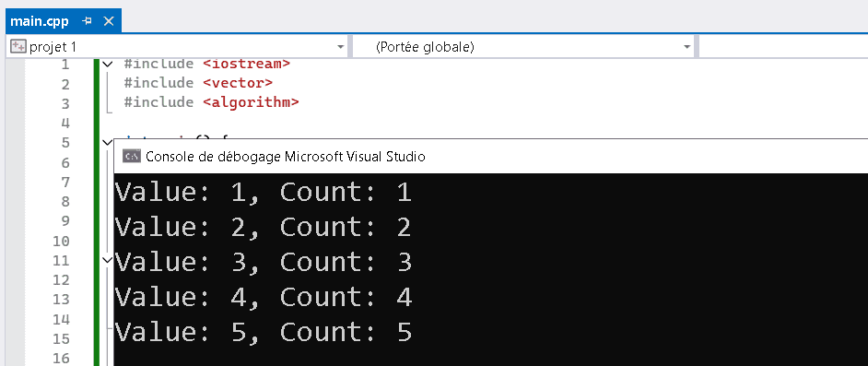Pin the main.cpp tab
Viewport: 868px width, 366px height.
(87, 21)
